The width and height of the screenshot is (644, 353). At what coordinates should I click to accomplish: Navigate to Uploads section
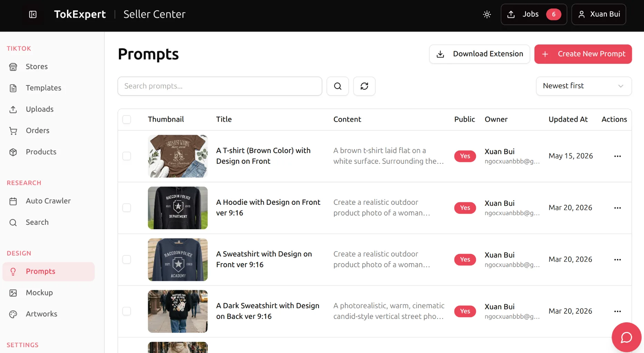pyautogui.click(x=49, y=109)
